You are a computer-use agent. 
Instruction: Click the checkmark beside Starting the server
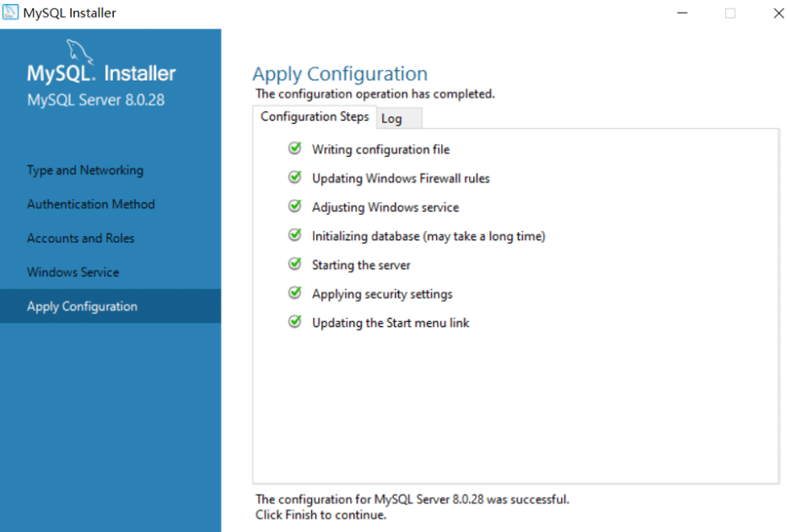coord(294,265)
